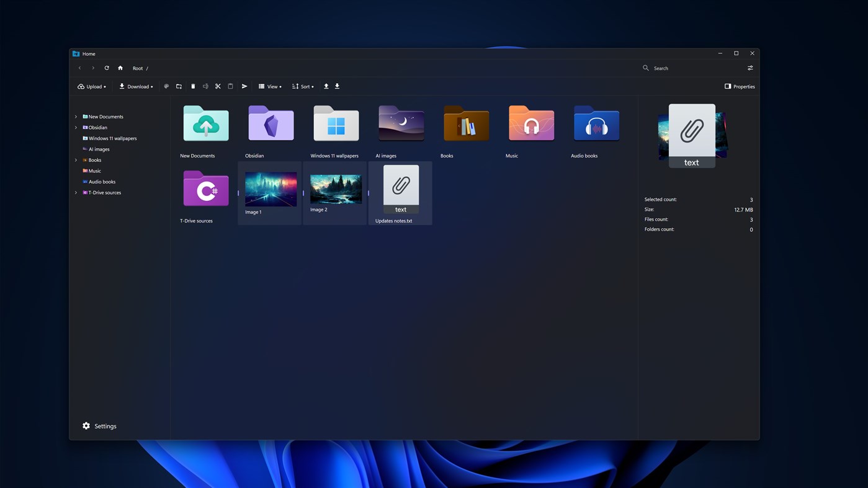Open the Upload dropdown
868x488 pixels.
[92, 86]
